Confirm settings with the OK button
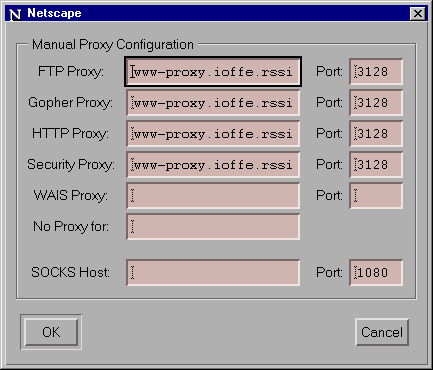This screenshot has height=370, width=433. 51,332
